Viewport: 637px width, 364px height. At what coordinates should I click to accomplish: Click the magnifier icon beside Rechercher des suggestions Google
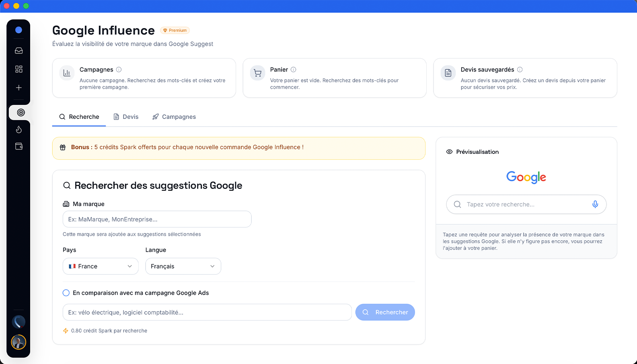[67, 186]
